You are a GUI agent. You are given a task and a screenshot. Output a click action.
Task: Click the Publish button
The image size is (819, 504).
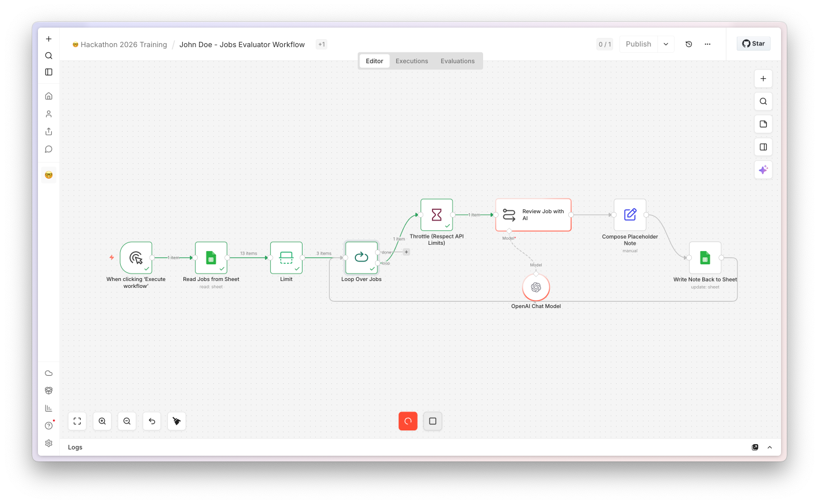click(638, 44)
